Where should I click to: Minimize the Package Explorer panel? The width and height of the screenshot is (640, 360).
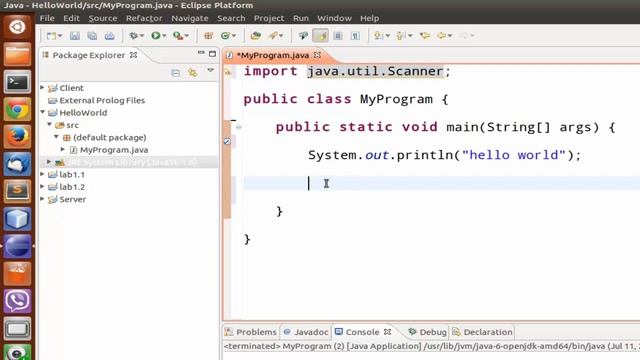tap(201, 53)
